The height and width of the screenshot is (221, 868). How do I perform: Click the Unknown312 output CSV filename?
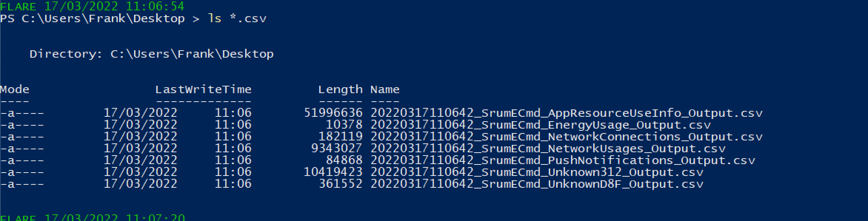click(x=537, y=172)
